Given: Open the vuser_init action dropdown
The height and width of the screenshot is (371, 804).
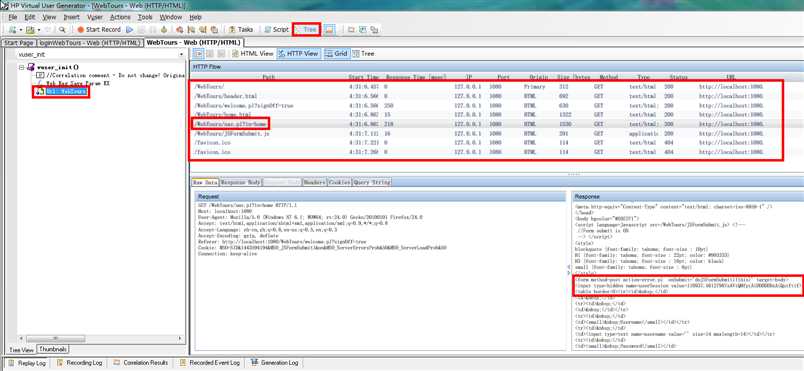Looking at the screenshot, I should pyautogui.click(x=182, y=54).
